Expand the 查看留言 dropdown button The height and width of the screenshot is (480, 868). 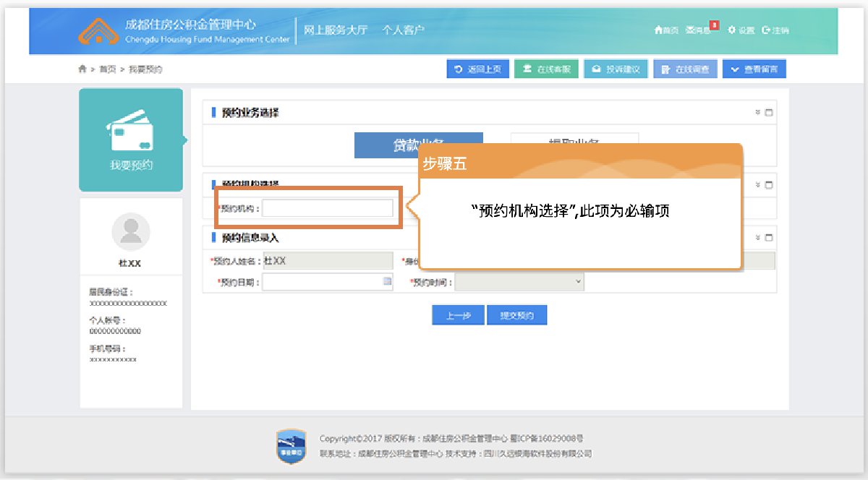tap(754, 69)
